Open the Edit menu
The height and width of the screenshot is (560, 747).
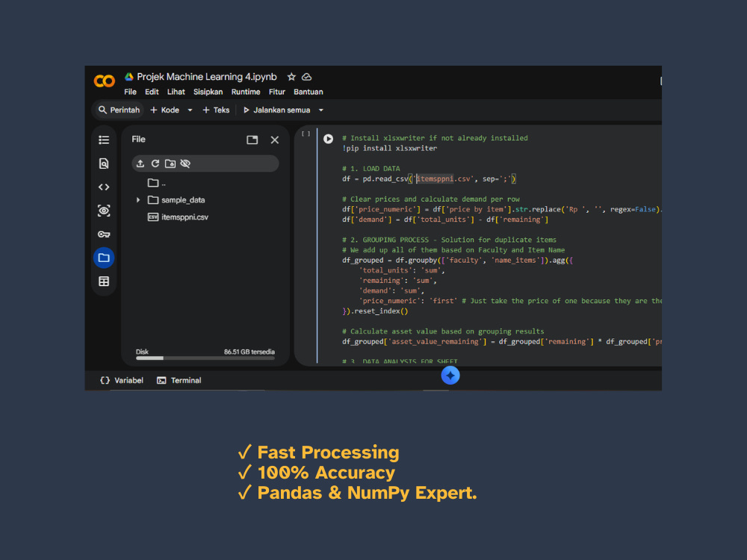pyautogui.click(x=152, y=92)
